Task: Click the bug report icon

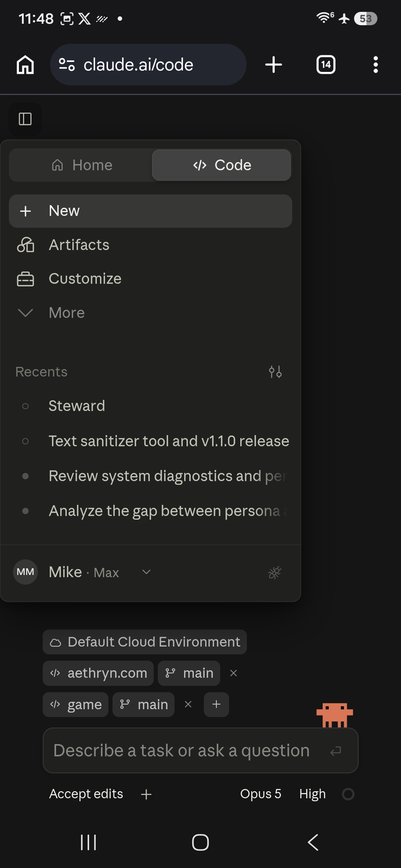Action: 275,573
